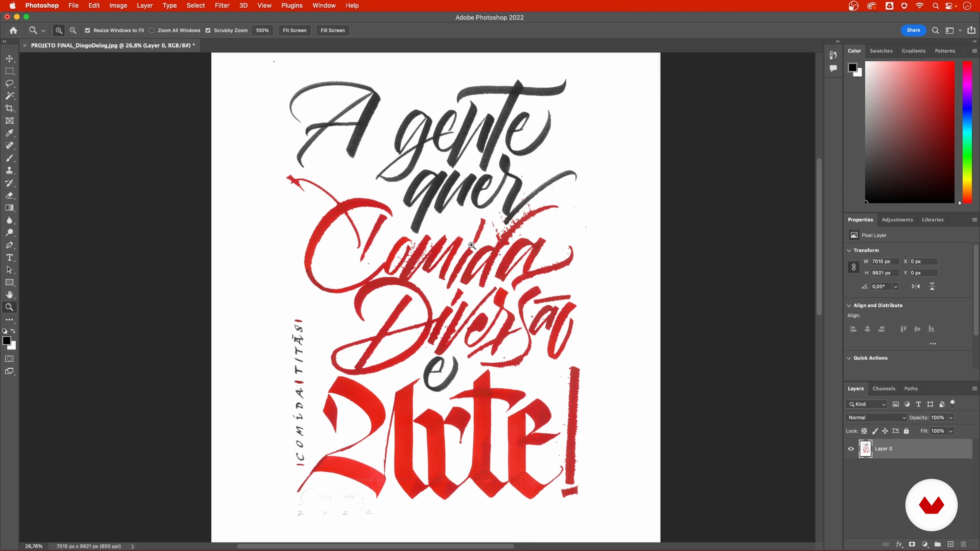The width and height of the screenshot is (980, 551).
Task: Switch to the Swatches tab
Action: pos(881,51)
